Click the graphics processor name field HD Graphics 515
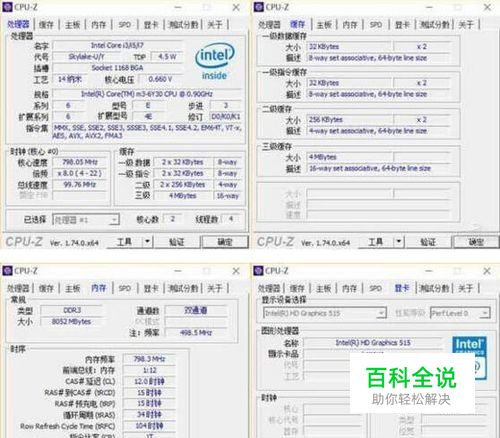Screen dimensions: 500x438 (373, 343)
